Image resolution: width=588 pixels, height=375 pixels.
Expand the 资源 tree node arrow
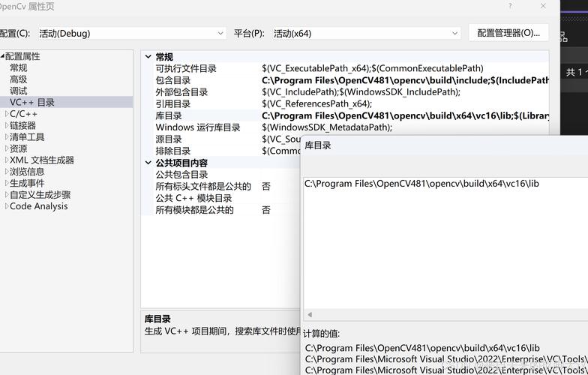click(6, 148)
